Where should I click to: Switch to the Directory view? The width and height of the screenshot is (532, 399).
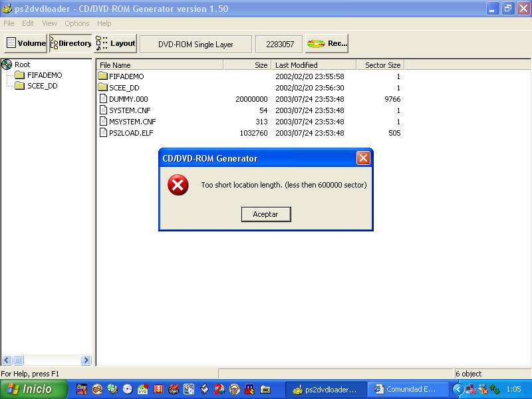(x=70, y=44)
